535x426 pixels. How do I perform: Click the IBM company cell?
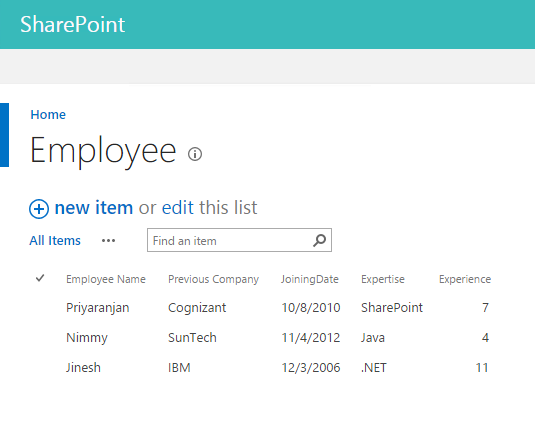pos(179,368)
